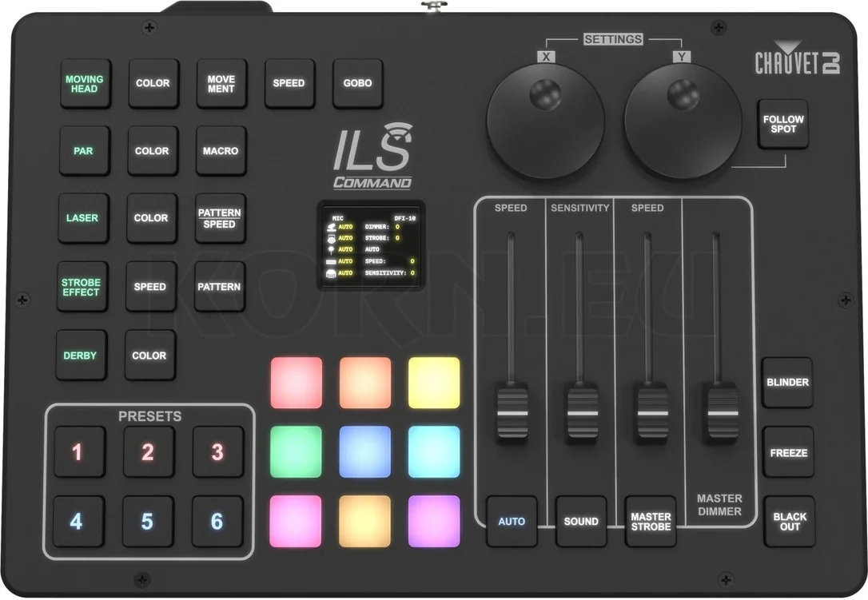This screenshot has width=868, height=600.
Task: Hit the Speed button beside Strobe Effect
Action: (x=150, y=287)
